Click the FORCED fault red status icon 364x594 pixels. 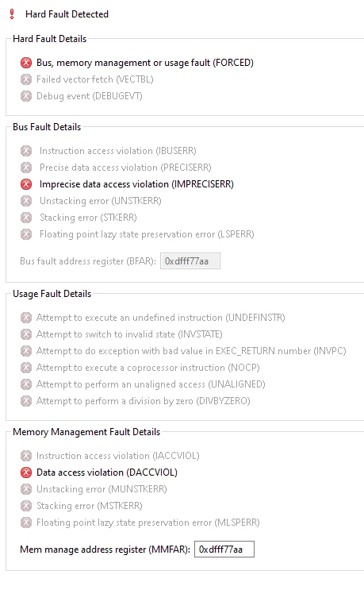[26, 63]
